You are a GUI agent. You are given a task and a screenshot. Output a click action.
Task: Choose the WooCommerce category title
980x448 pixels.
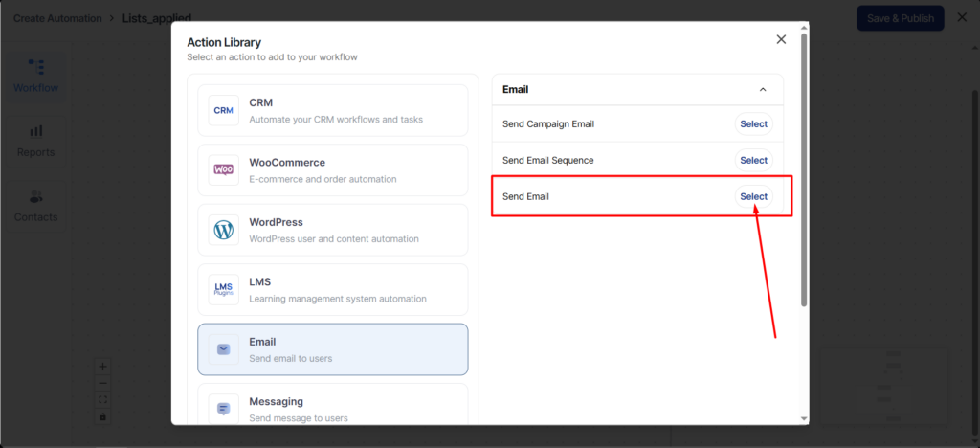click(x=287, y=163)
